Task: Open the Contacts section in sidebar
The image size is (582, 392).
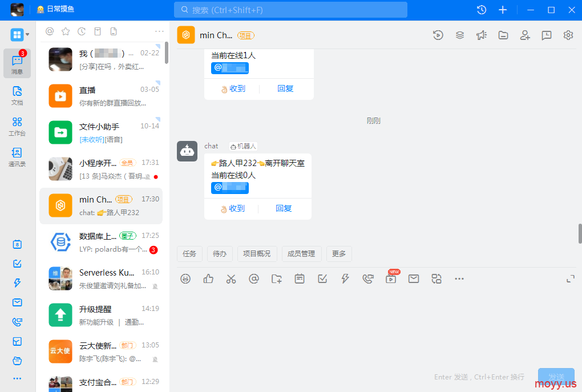Action: click(17, 157)
